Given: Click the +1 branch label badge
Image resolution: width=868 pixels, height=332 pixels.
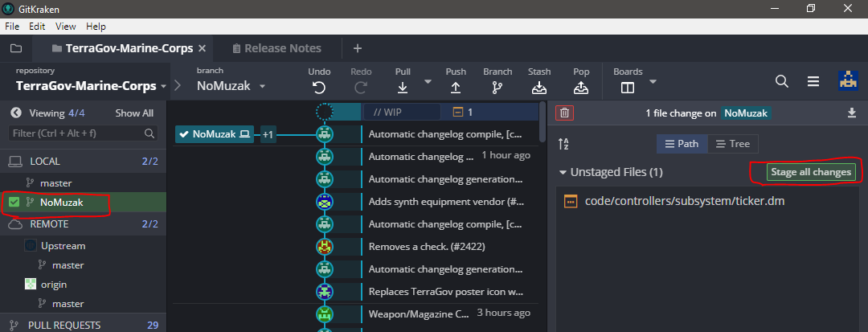Looking at the screenshot, I should tap(268, 134).
